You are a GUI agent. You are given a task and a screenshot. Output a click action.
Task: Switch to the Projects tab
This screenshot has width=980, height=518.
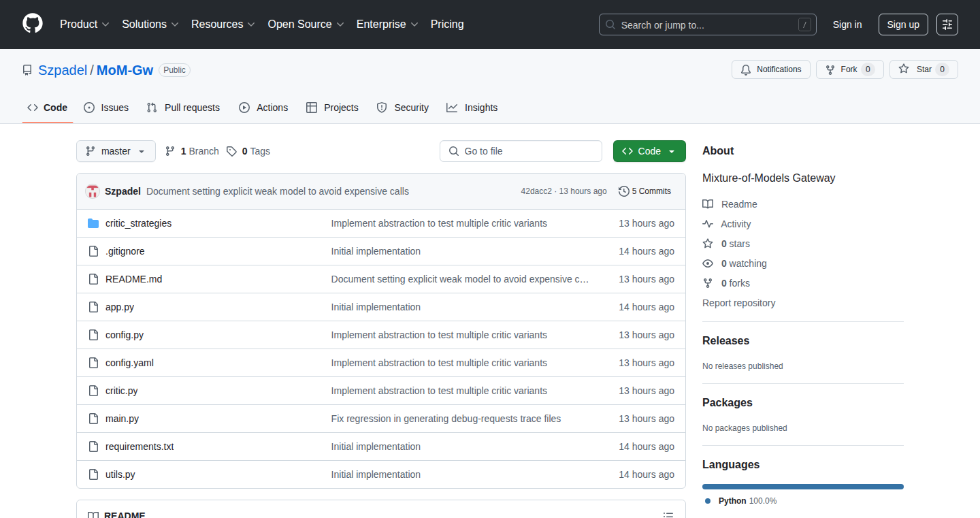click(332, 108)
